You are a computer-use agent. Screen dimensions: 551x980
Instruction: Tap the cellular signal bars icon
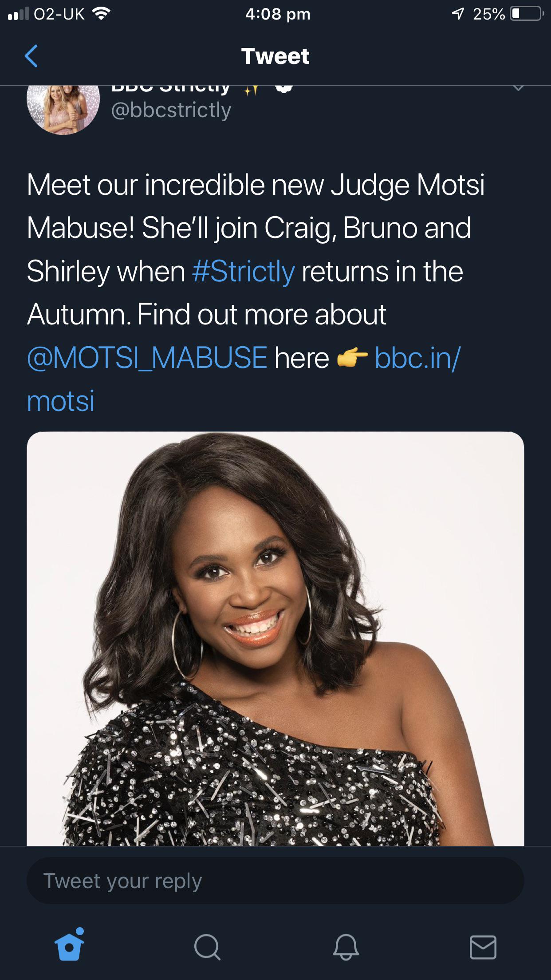pos(18,14)
